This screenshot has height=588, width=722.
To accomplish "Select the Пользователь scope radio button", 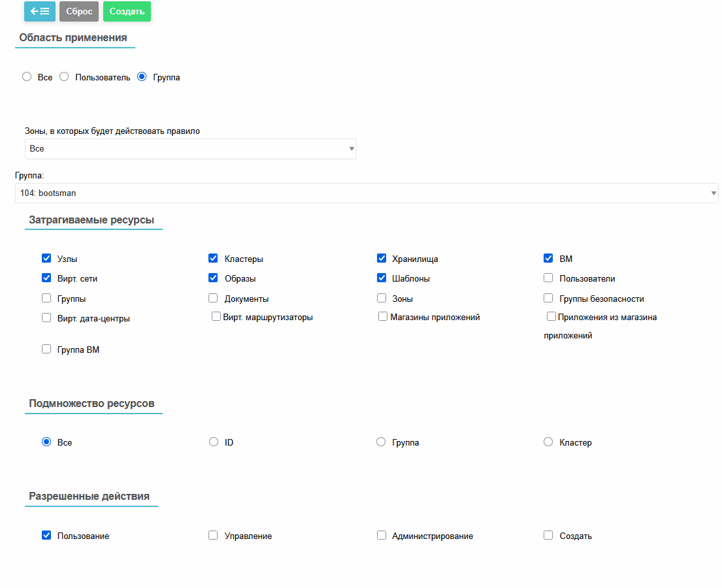I will point(64,77).
